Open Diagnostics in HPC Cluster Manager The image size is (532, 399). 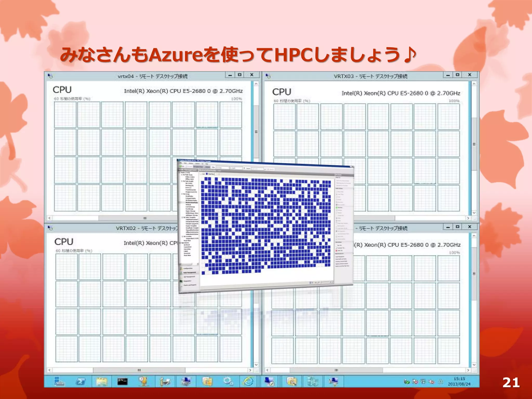(187, 281)
